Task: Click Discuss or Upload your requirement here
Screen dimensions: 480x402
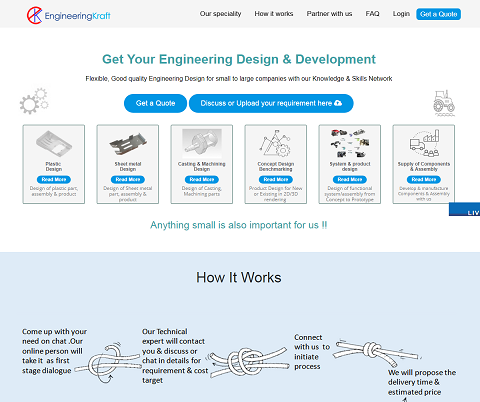Action: (x=271, y=103)
